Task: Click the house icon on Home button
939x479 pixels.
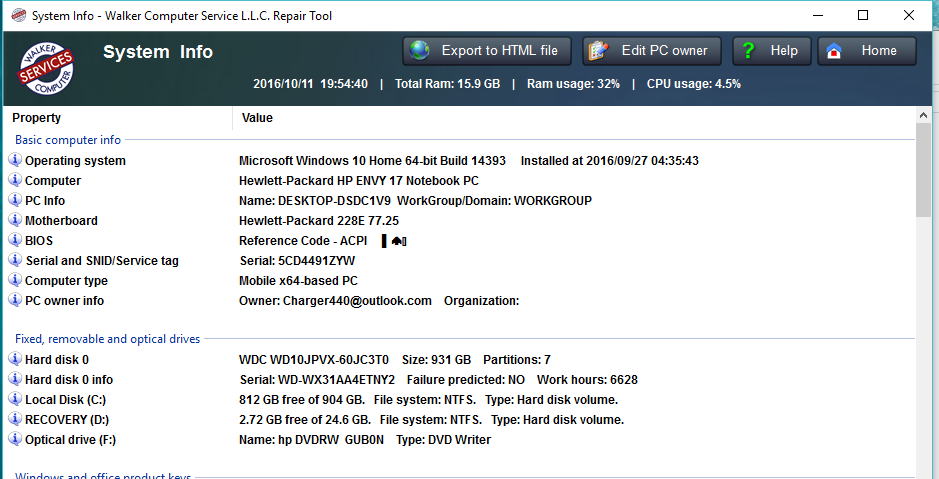Action: tap(834, 51)
